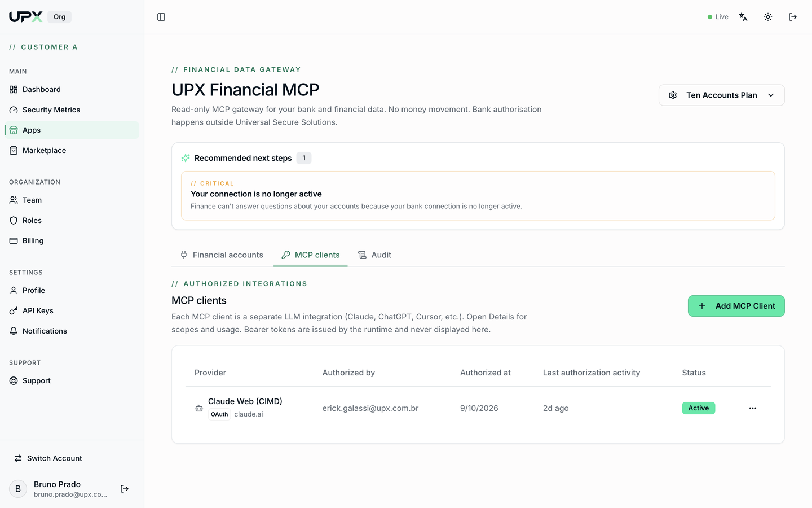Click logout icon beside Bruno Prado
This screenshot has width=812, height=508.
tap(125, 489)
